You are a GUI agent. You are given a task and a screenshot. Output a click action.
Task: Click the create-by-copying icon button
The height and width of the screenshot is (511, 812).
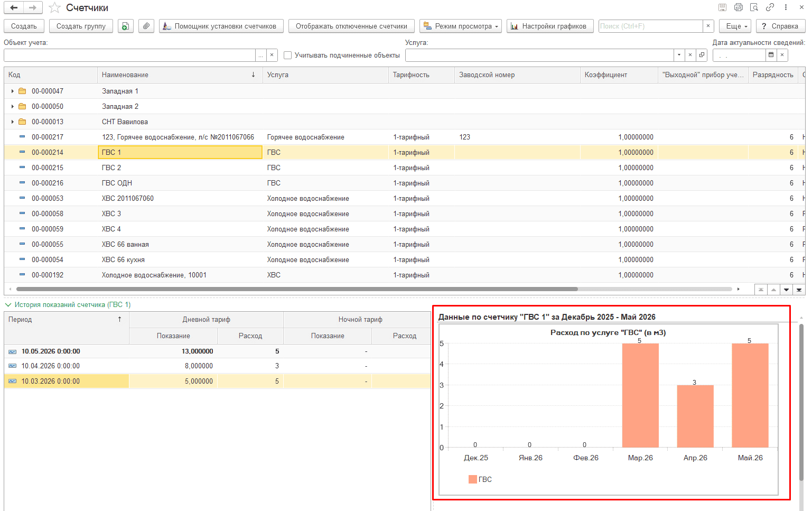pos(125,26)
